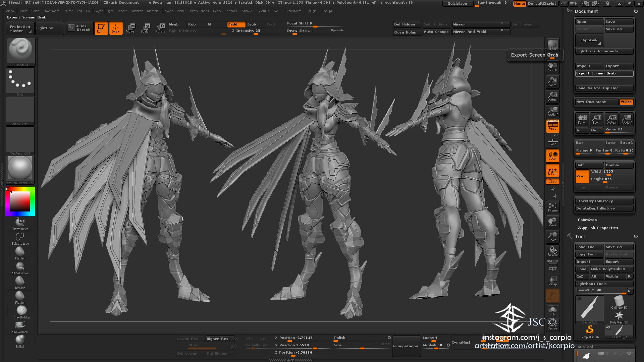Expand ZAppLink Properties section
This screenshot has height=362, width=644.
(598, 228)
